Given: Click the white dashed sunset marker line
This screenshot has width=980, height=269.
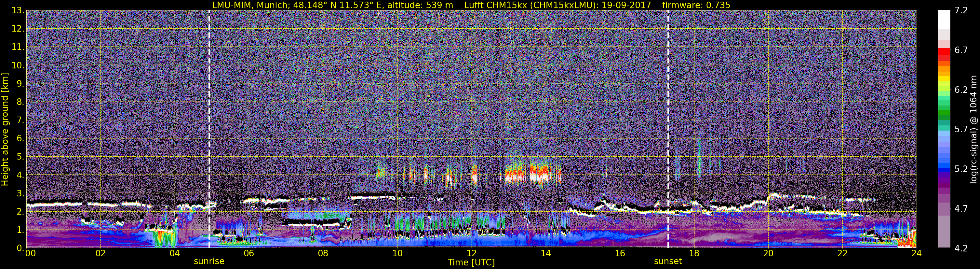Looking at the screenshot, I should tap(668, 129).
